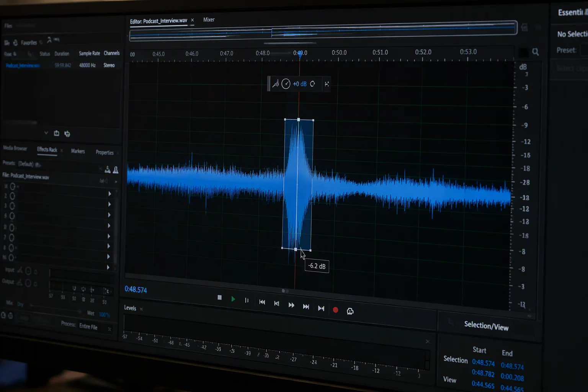The width and height of the screenshot is (588, 392).
Task: Toggle the Loop Playback button
Action: point(350,311)
